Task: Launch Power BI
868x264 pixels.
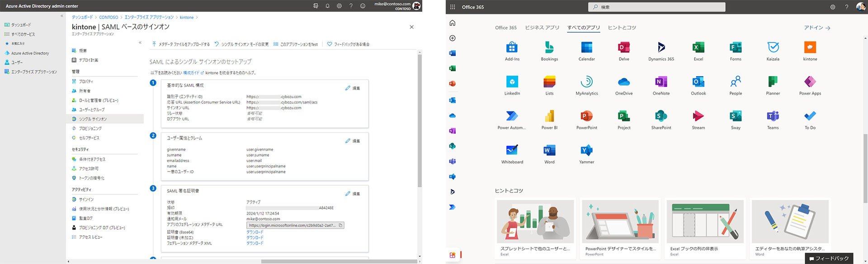Action: (x=549, y=120)
